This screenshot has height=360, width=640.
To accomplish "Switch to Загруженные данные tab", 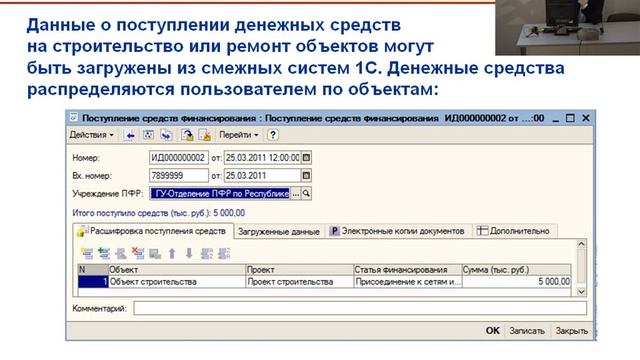I will pos(279,231).
